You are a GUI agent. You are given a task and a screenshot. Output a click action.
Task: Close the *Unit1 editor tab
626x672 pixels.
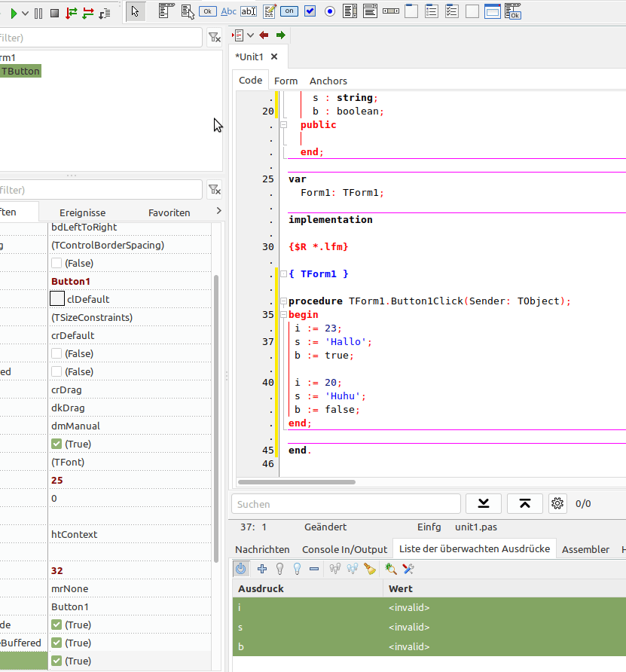pyautogui.click(x=274, y=57)
